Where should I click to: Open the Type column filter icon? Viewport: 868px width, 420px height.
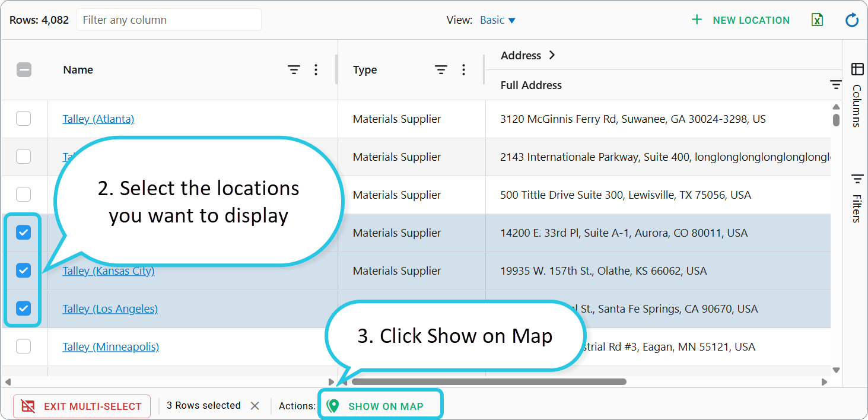coord(441,70)
